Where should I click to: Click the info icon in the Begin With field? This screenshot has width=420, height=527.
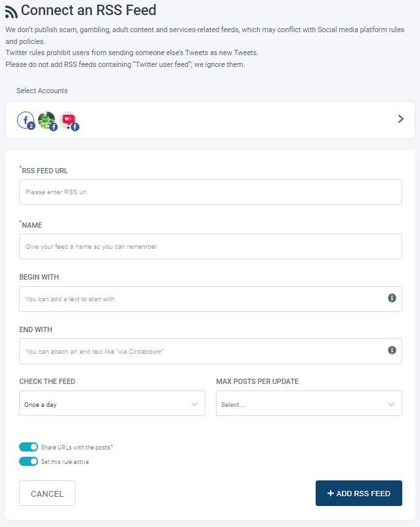(392, 299)
